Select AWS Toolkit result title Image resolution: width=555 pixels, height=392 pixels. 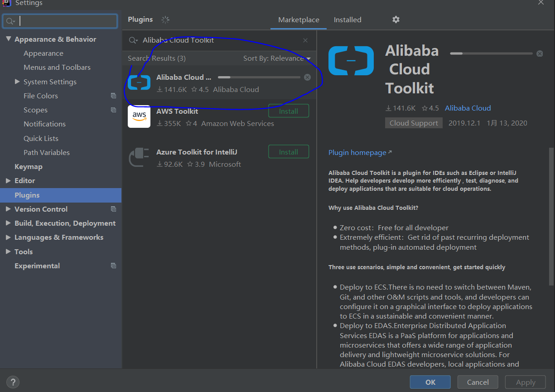177,111
